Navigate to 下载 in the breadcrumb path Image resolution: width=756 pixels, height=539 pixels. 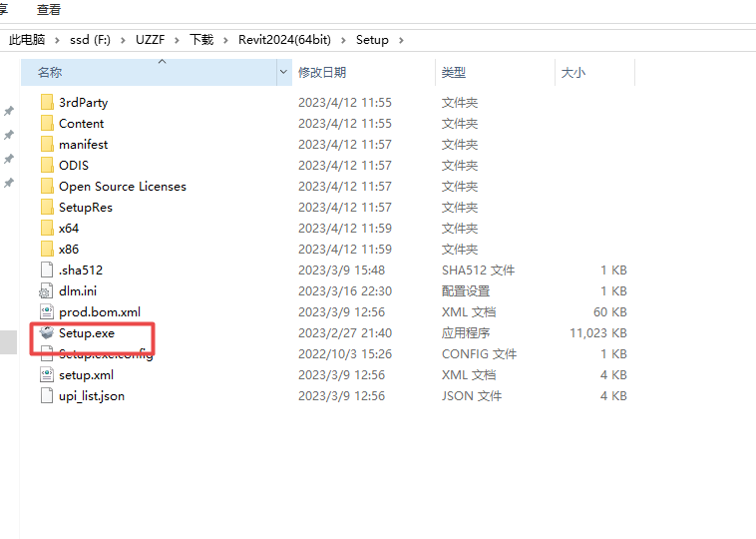click(x=201, y=40)
